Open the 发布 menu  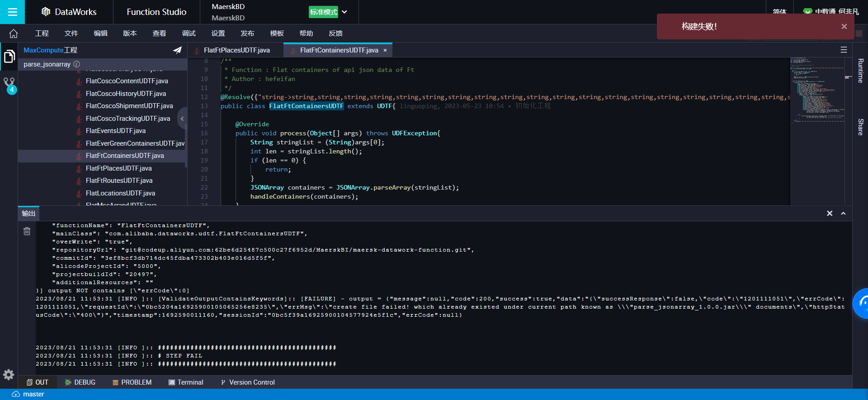click(x=248, y=33)
